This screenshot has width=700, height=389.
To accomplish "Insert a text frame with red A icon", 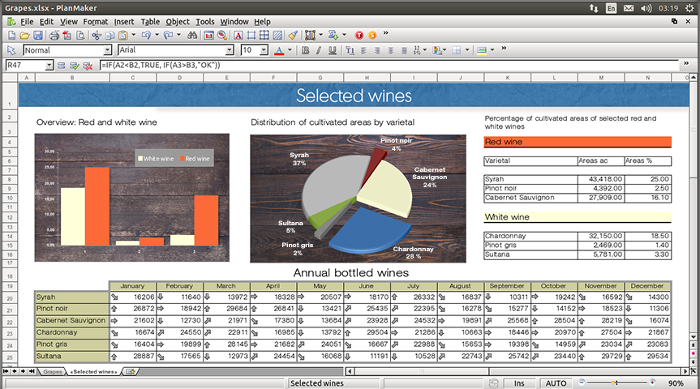I will [x=238, y=35].
